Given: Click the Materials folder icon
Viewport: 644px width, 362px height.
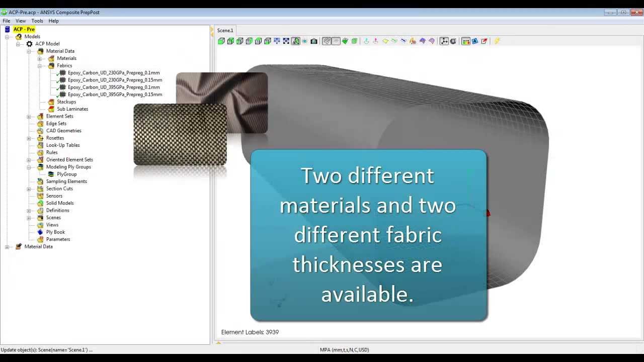Looking at the screenshot, I should (x=51, y=58).
